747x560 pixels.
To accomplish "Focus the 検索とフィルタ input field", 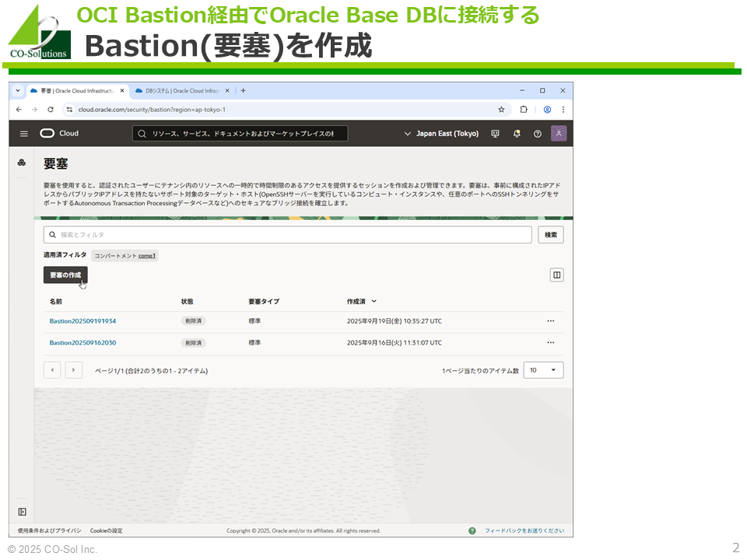I will [x=288, y=235].
